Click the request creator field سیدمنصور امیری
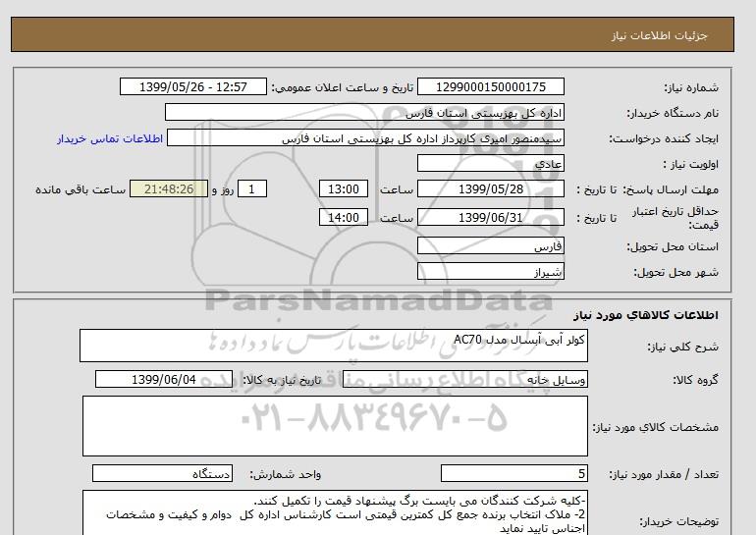The image size is (756, 535). tap(365, 137)
